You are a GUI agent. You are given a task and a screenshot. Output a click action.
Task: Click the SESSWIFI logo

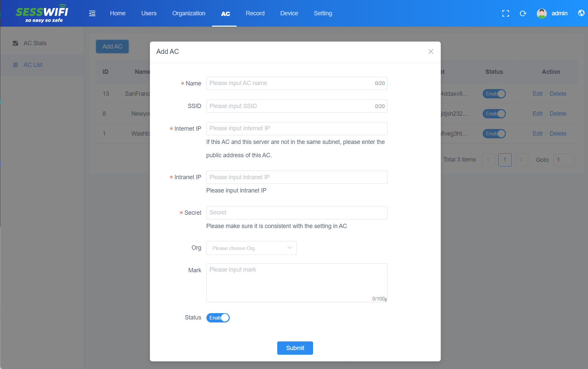42,14
